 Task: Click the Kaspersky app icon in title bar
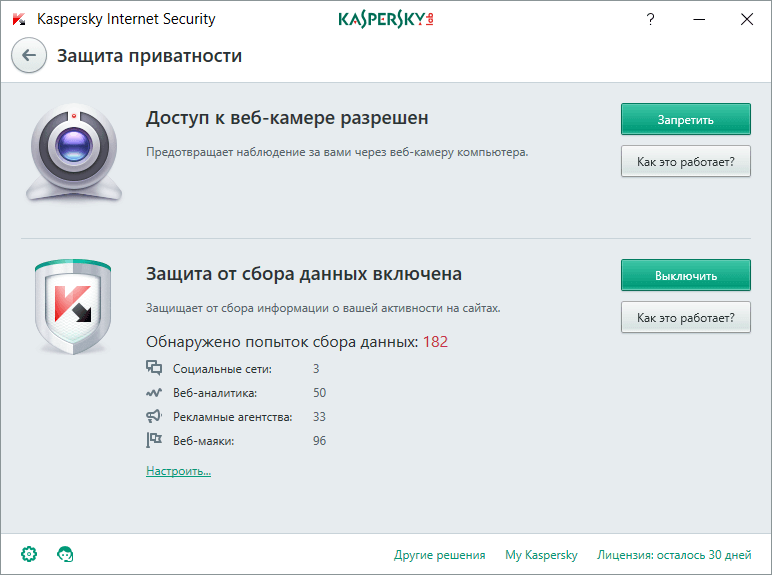pyautogui.click(x=19, y=19)
